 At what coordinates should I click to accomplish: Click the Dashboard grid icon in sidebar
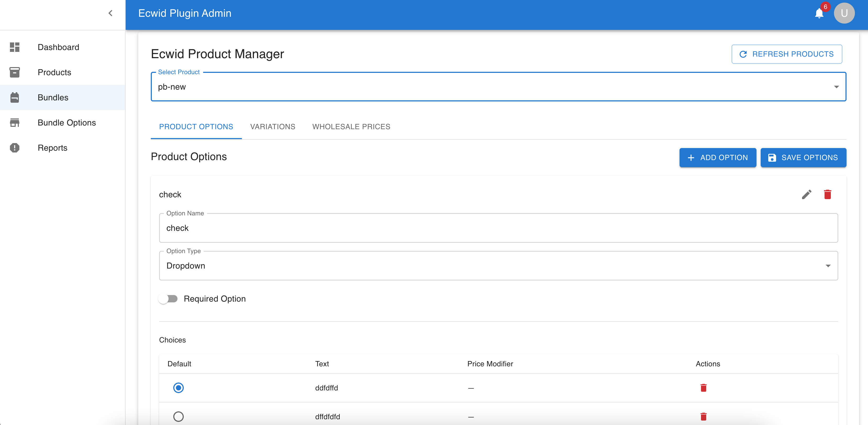[14, 47]
